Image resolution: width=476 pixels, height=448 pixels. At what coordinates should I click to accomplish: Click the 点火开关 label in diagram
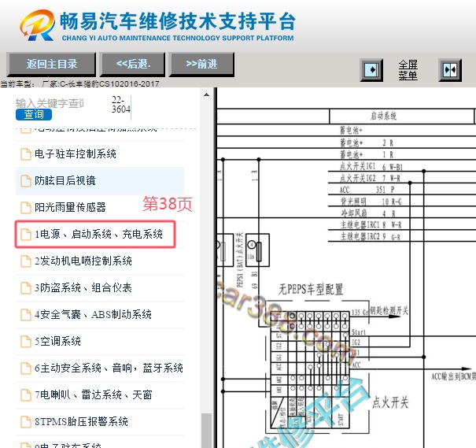pyautogui.click(x=390, y=402)
